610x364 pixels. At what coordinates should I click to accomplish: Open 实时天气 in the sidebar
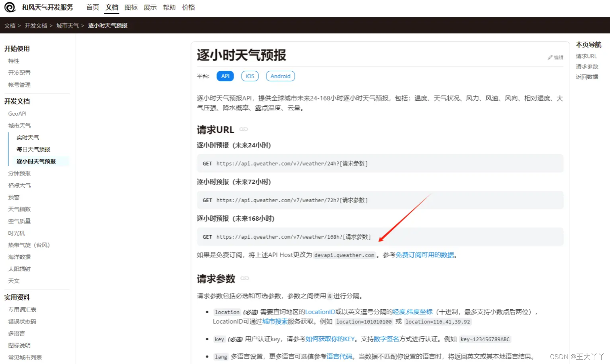point(28,137)
